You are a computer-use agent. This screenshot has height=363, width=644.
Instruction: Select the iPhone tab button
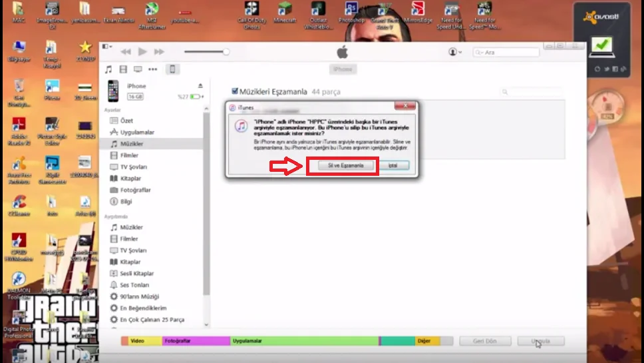tap(343, 69)
